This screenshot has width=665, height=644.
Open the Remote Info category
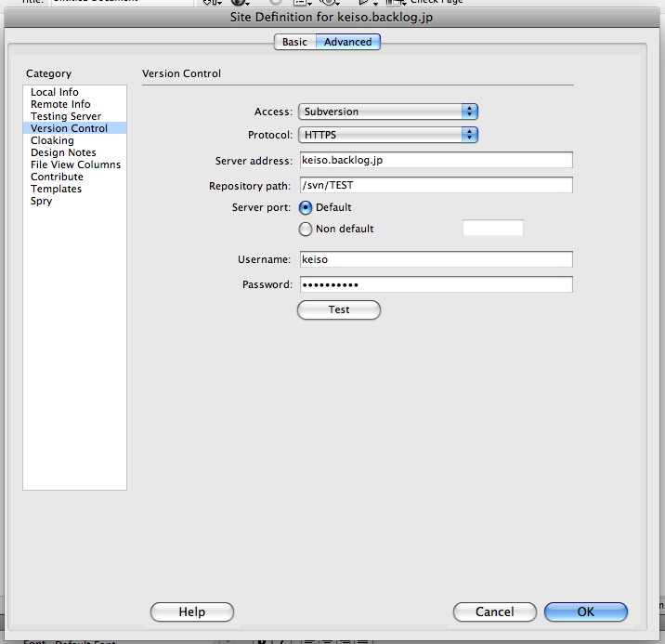click(x=60, y=104)
